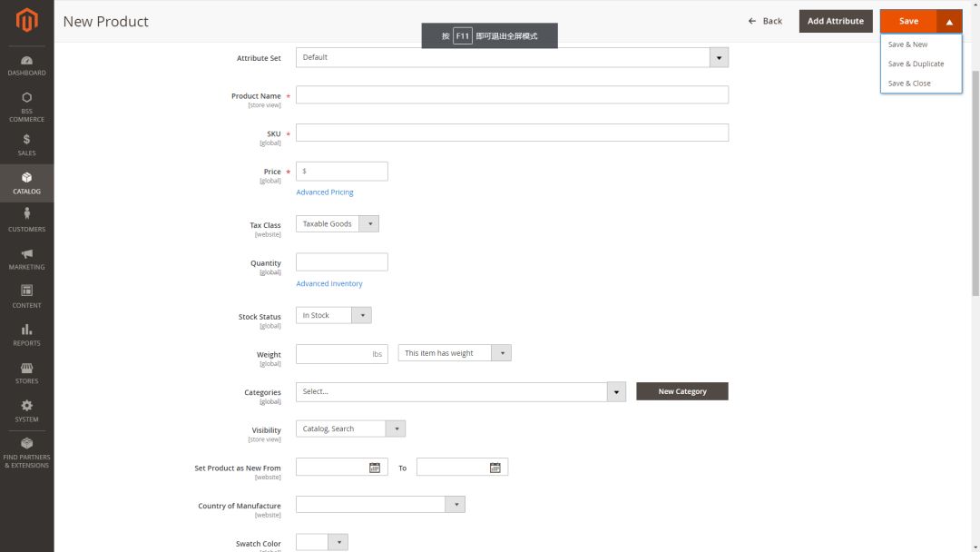Open calendar picker for the To date

495,468
